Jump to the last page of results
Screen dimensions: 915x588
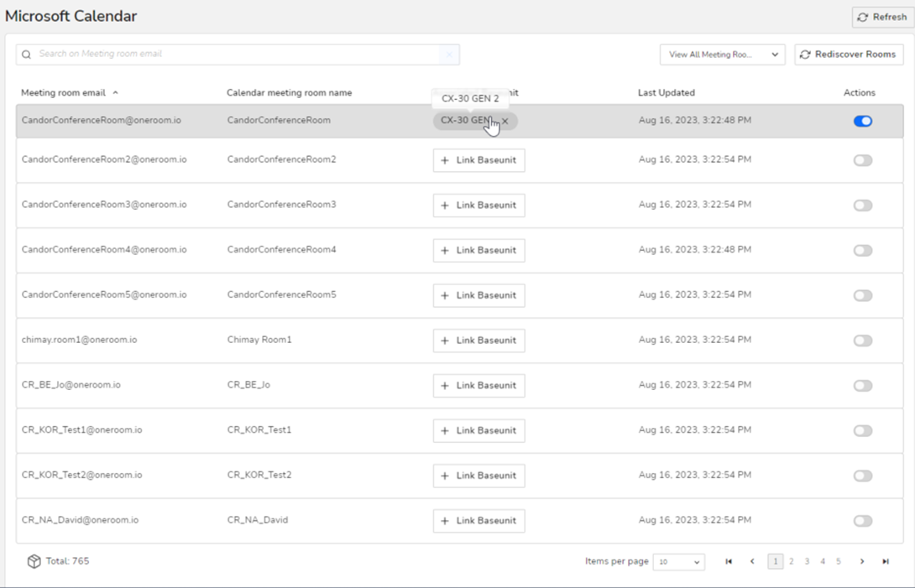[885, 562]
